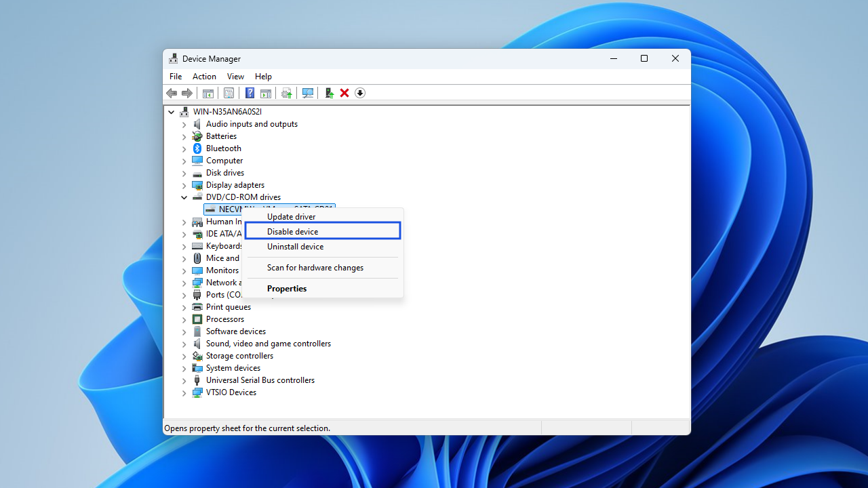
Task: Select the DVD/CD-ROM drives label
Action: (x=243, y=197)
